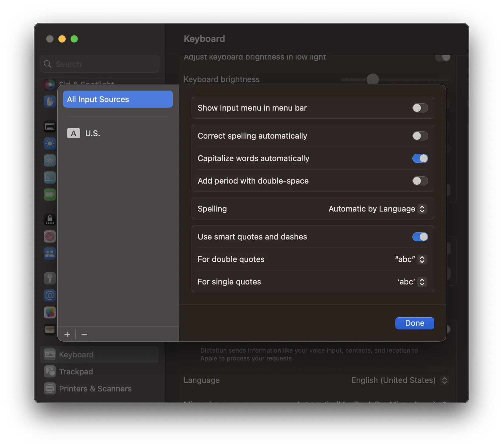The height and width of the screenshot is (448, 503).
Task: Open Displays sun icon in sidebar
Action: pos(50,143)
